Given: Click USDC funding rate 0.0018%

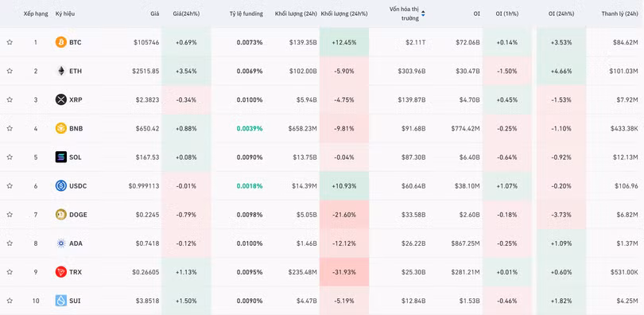Looking at the screenshot, I should [250, 186].
